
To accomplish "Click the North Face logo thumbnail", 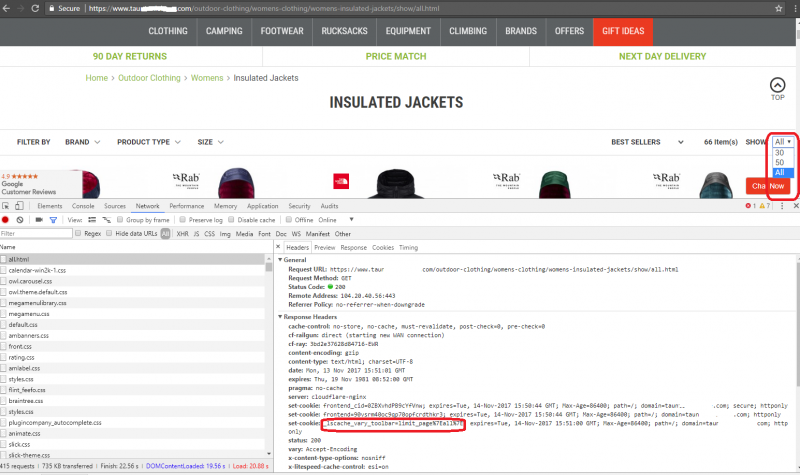I will 341,181.
